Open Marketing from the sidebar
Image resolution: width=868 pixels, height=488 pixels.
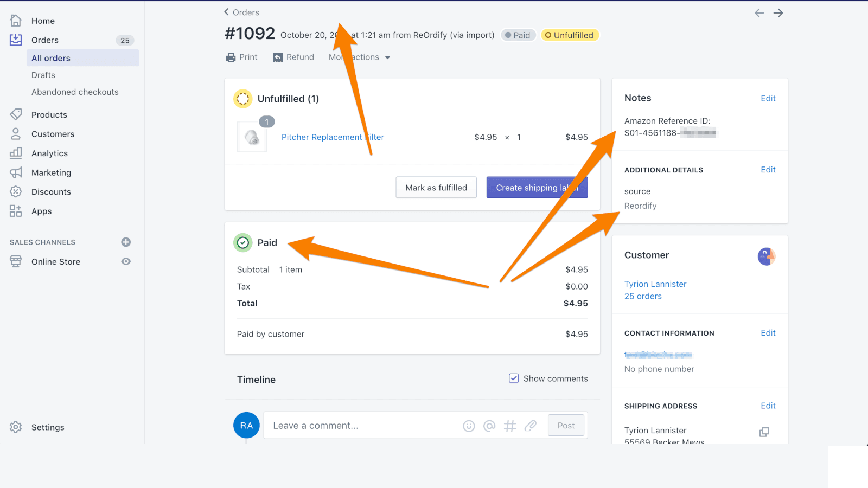tap(51, 172)
